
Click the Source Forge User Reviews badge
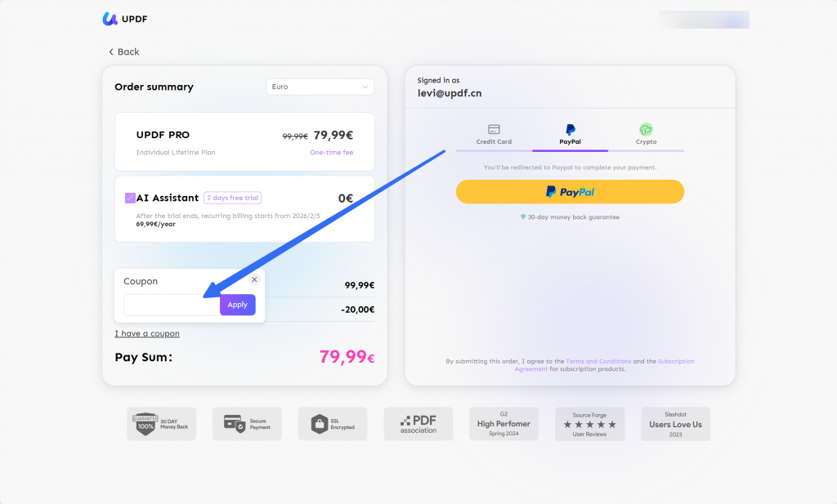point(590,424)
